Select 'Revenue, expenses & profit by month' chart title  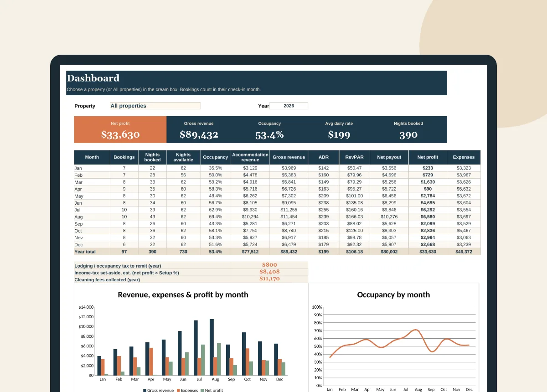183,294
